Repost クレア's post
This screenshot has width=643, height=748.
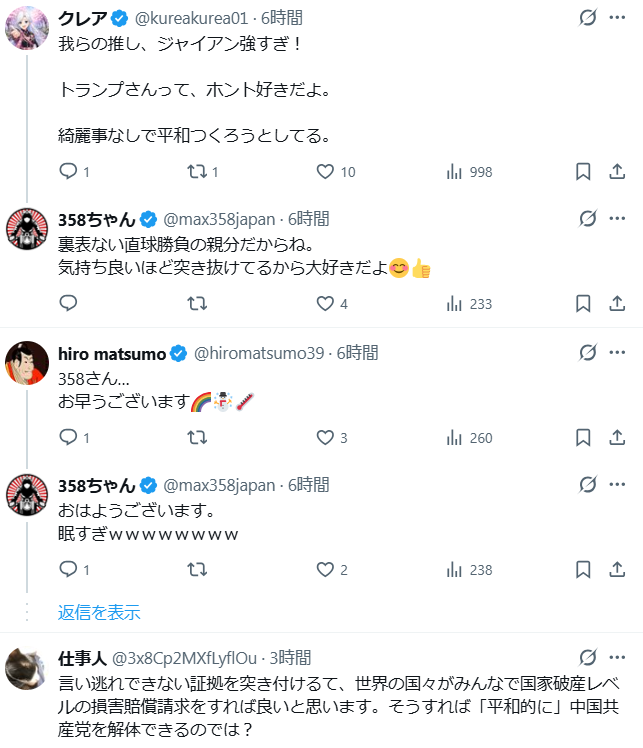click(198, 172)
